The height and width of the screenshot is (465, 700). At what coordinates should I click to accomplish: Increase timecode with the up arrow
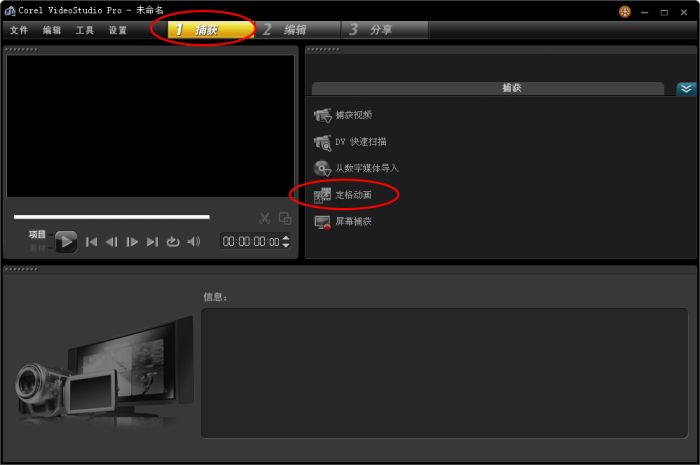click(286, 238)
